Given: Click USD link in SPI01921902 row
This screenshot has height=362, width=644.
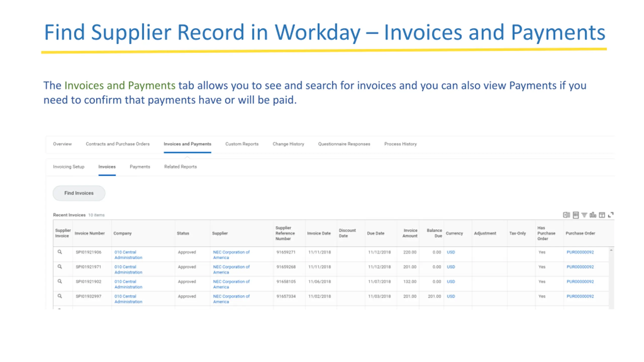Looking at the screenshot, I should tap(451, 282).
